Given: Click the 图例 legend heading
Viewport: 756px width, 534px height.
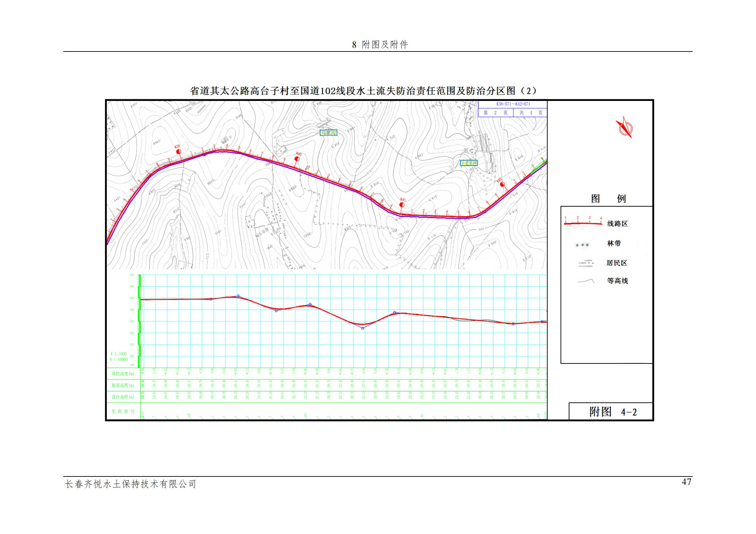Looking at the screenshot, I should tap(608, 199).
